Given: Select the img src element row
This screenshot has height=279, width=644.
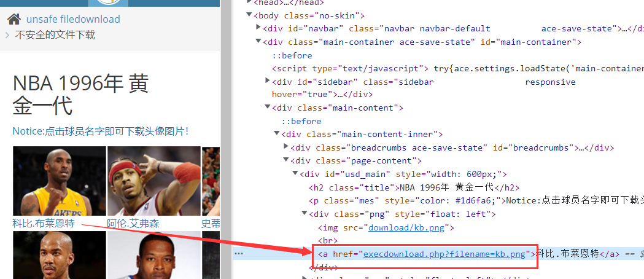Looking at the screenshot, I should tap(386, 227).
